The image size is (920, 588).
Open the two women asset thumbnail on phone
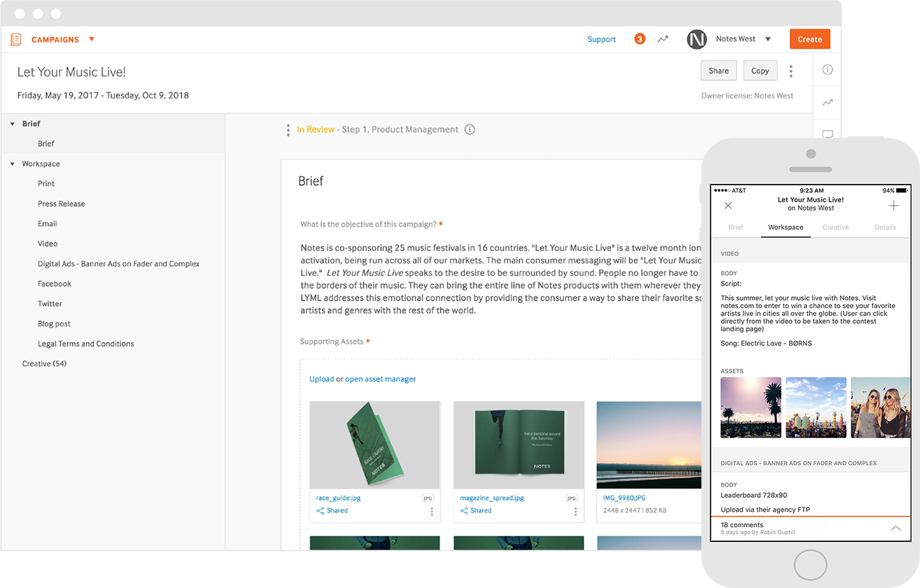point(881,407)
